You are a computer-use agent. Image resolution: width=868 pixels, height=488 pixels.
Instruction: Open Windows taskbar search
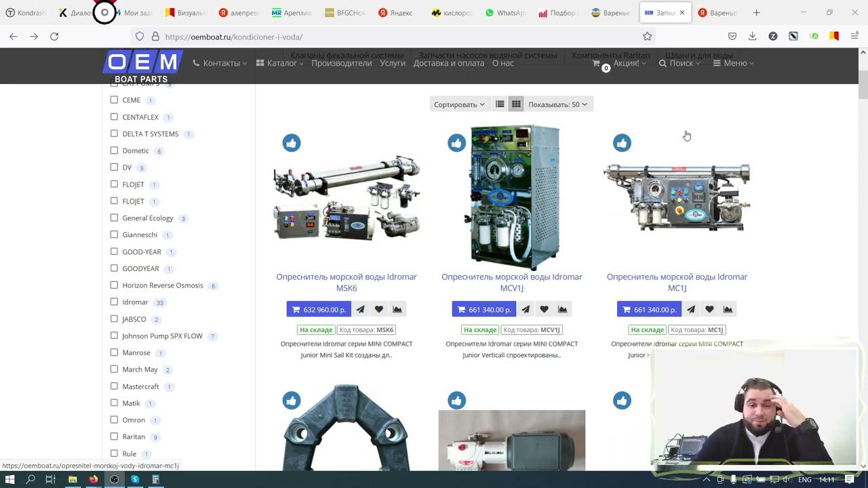click(31, 479)
